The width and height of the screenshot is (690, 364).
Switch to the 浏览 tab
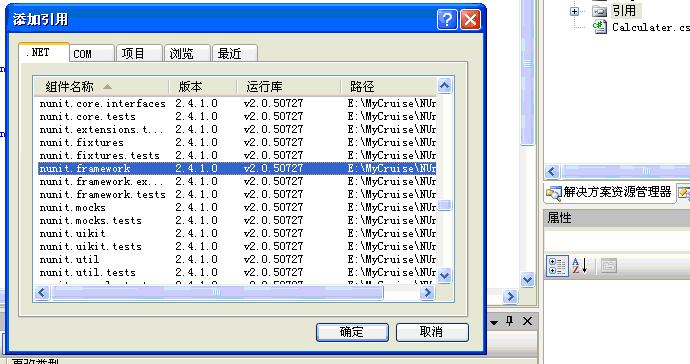[187, 54]
